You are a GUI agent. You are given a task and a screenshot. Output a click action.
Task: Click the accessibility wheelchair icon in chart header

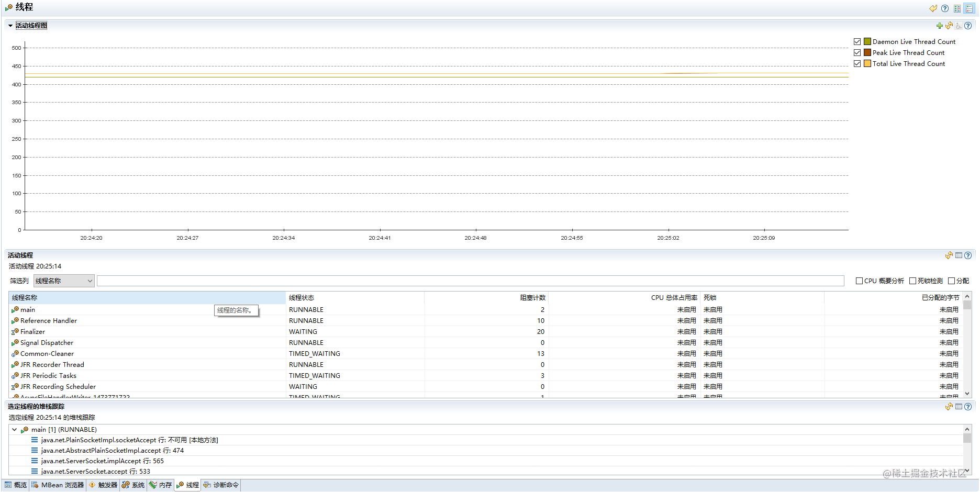(959, 26)
